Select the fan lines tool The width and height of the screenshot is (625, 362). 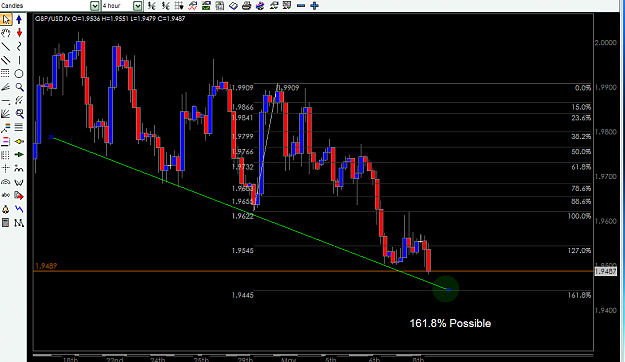click(6, 87)
